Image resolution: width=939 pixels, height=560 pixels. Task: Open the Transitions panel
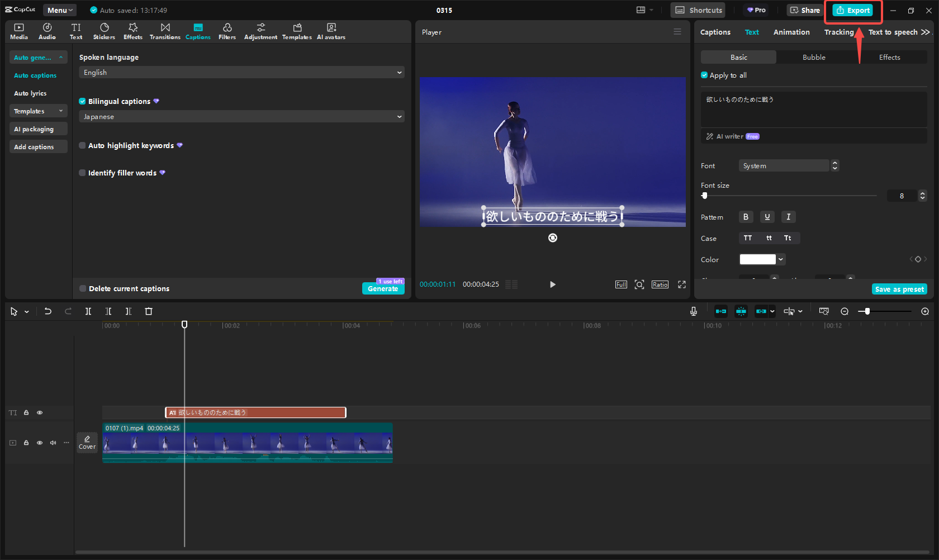pos(165,31)
